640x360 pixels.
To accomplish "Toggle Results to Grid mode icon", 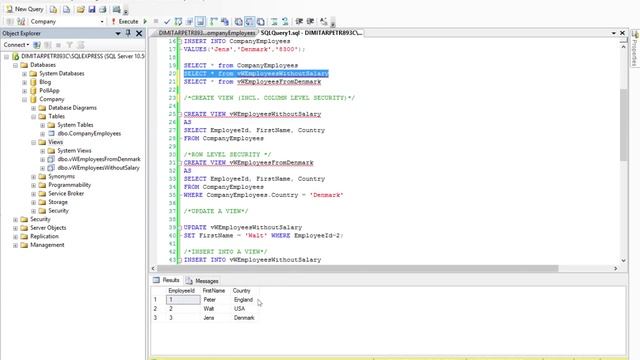I will [x=250, y=21].
